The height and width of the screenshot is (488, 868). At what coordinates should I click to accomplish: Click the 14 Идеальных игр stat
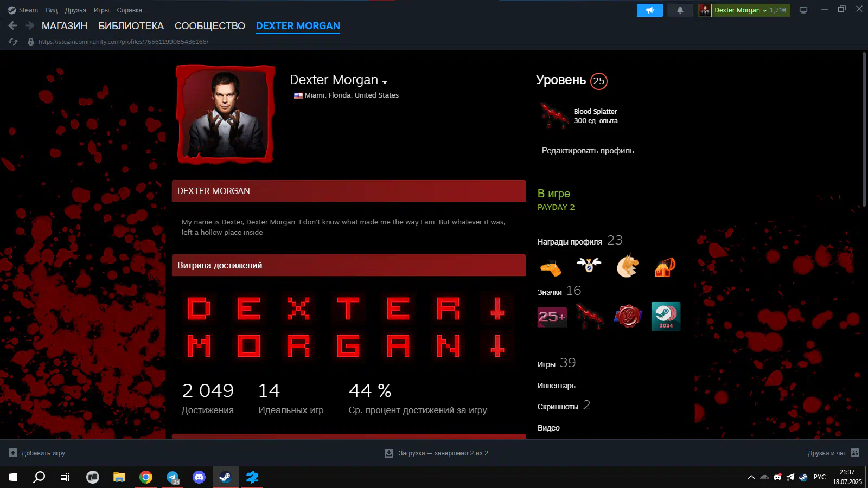tap(291, 399)
